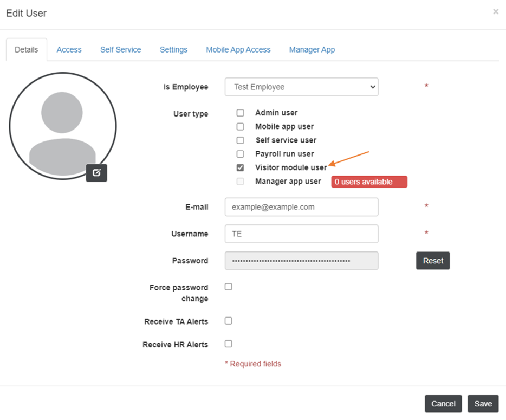Check the Payroll run user box

[x=240, y=154]
